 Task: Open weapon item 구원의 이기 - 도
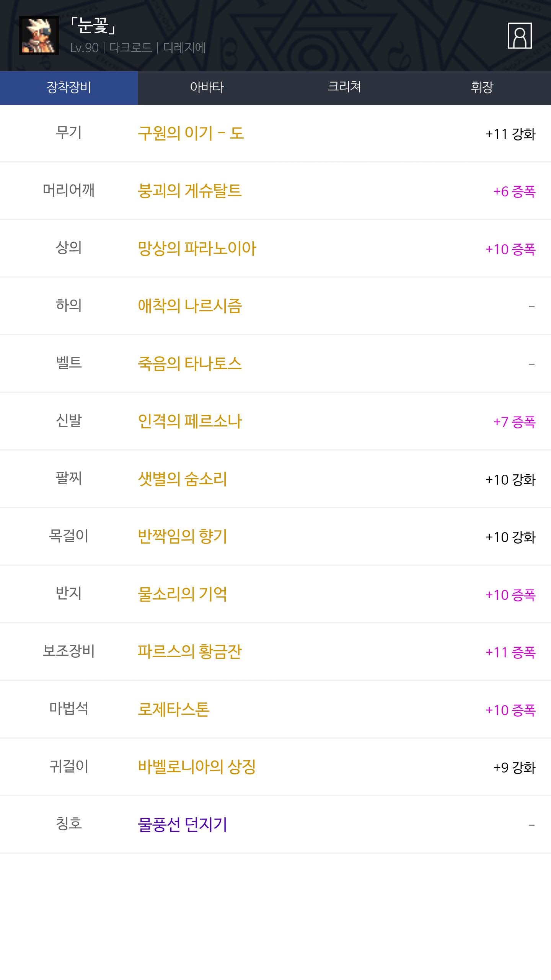[x=191, y=133]
